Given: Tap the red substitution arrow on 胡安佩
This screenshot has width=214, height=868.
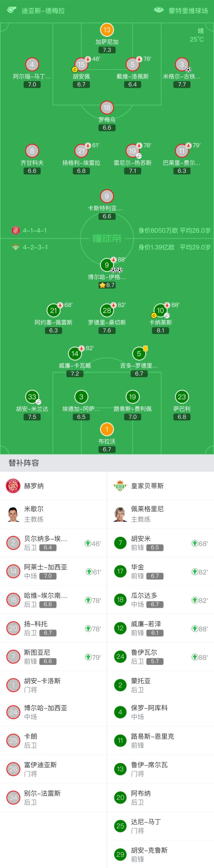Looking at the screenshot, I should pyautogui.click(x=88, y=59).
